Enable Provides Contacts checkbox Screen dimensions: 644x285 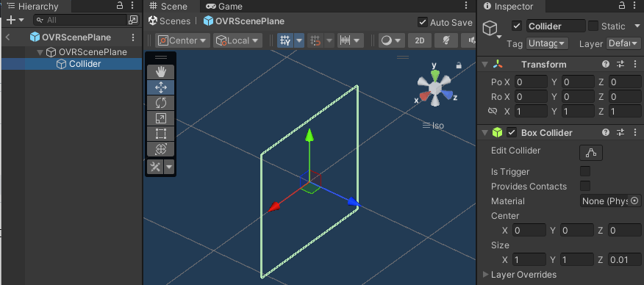tap(585, 186)
